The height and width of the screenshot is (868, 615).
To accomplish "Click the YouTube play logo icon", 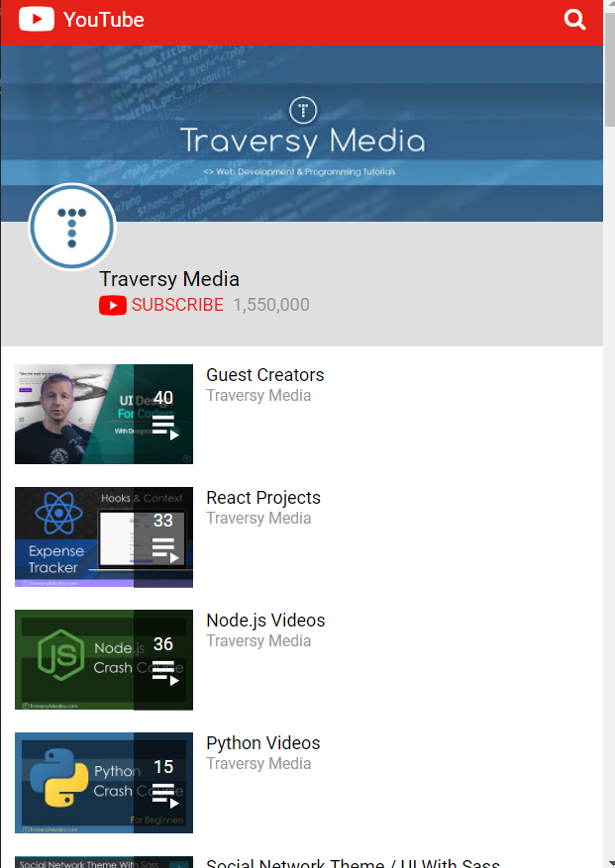I will (37, 20).
